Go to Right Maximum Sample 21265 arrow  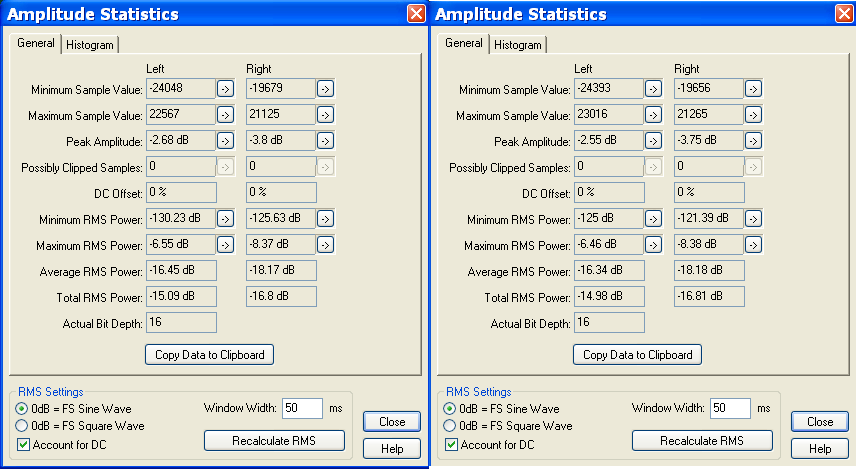pyautogui.click(x=753, y=115)
